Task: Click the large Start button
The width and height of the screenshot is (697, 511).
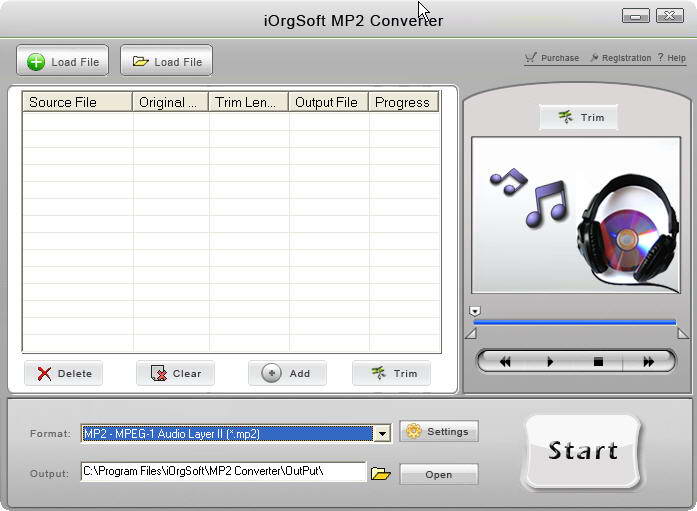Action: point(583,451)
